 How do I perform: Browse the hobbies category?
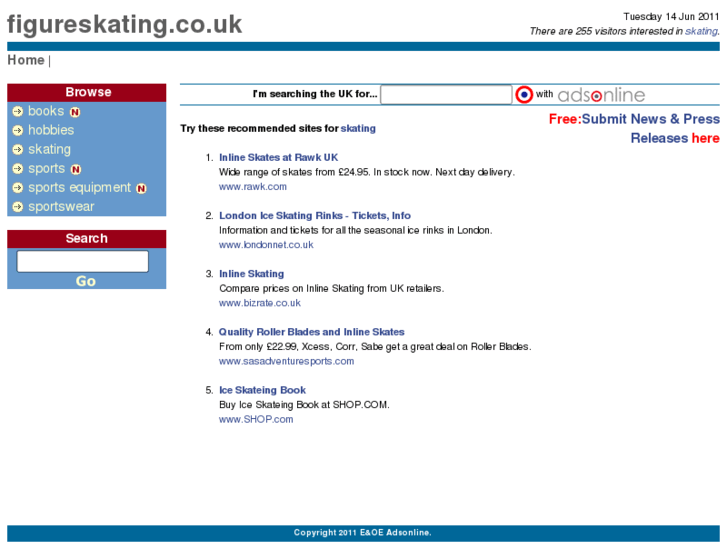tap(51, 130)
